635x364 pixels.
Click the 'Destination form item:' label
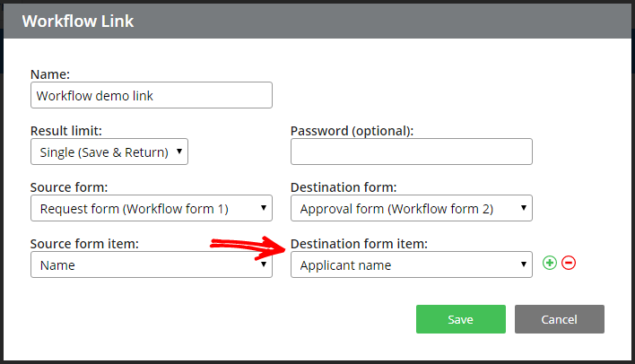[x=359, y=244]
